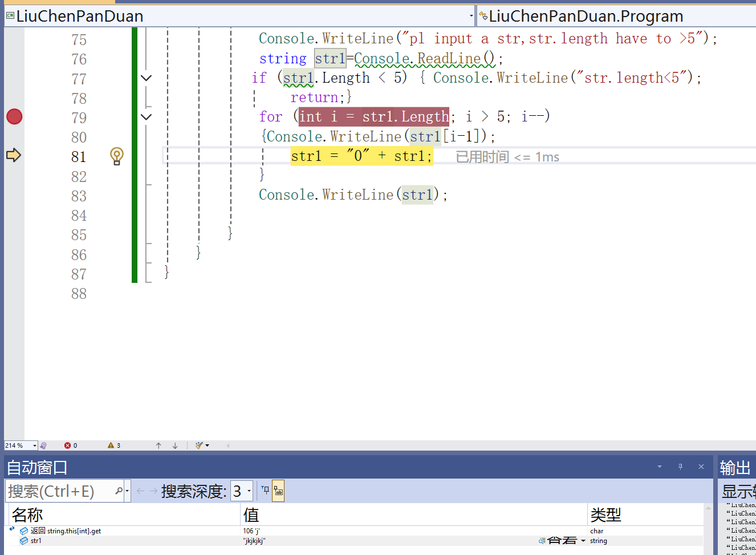Viewport: 756px width, 555px height.
Task: Open the 查看 visualizer dropdown arrow
Action: coord(583,541)
